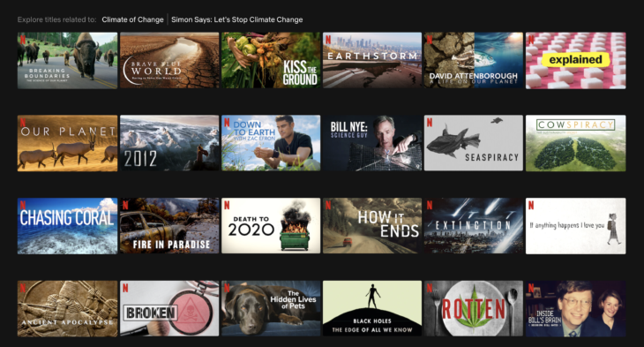The width and height of the screenshot is (644, 347).
Task: Click the Death to 2020 thumbnail
Action: (x=271, y=226)
